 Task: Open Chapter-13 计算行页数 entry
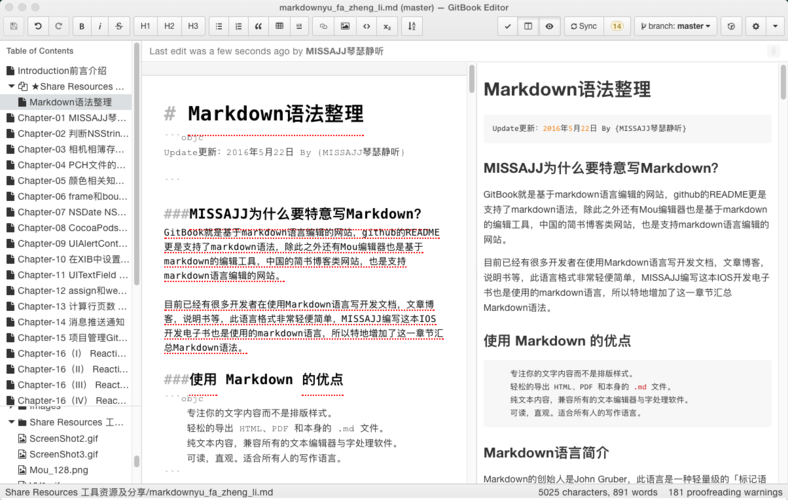[x=66, y=307]
